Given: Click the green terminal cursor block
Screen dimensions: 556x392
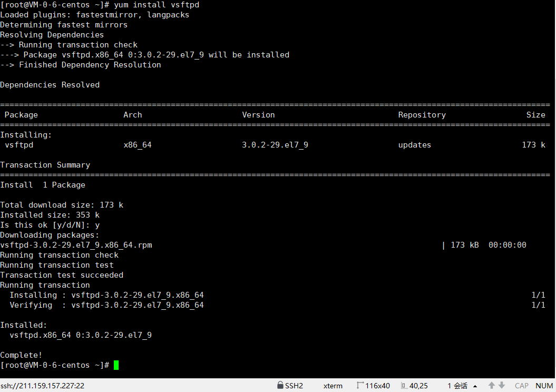Looking at the screenshot, I should (x=116, y=365).
